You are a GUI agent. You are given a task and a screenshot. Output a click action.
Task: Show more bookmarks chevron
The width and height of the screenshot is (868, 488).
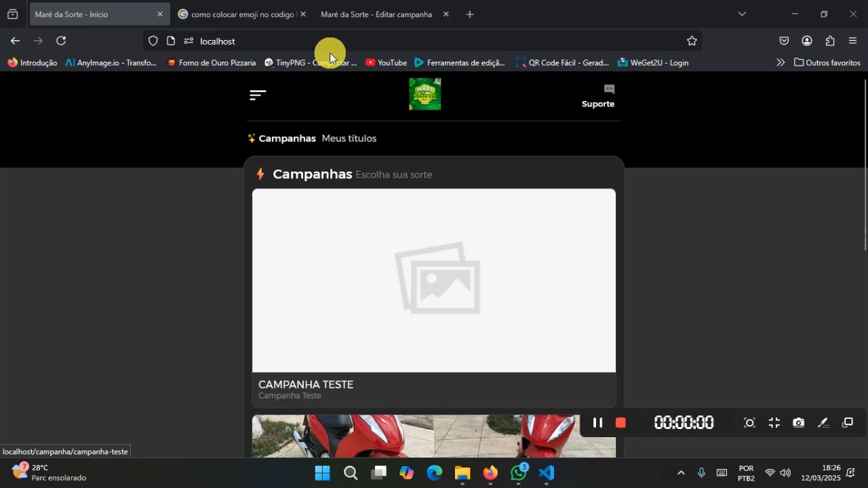tap(780, 62)
